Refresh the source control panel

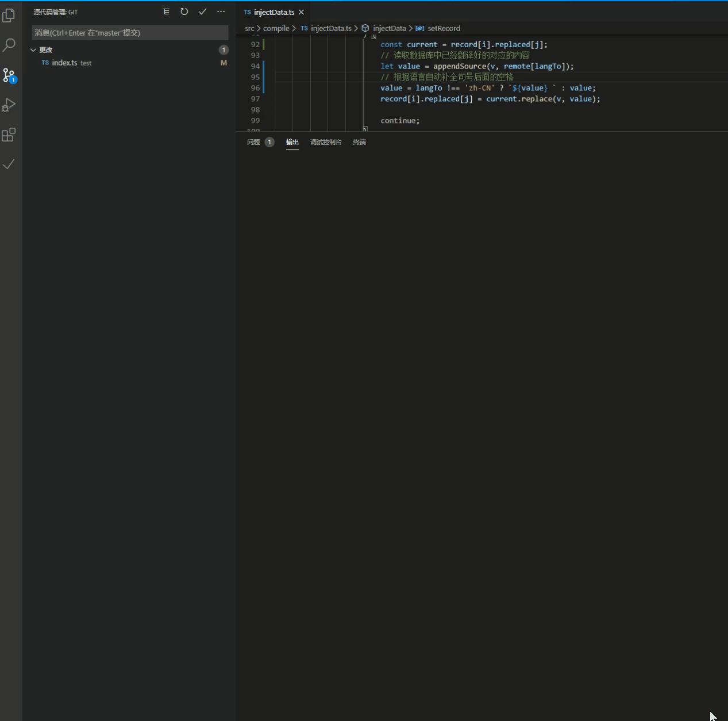184,11
